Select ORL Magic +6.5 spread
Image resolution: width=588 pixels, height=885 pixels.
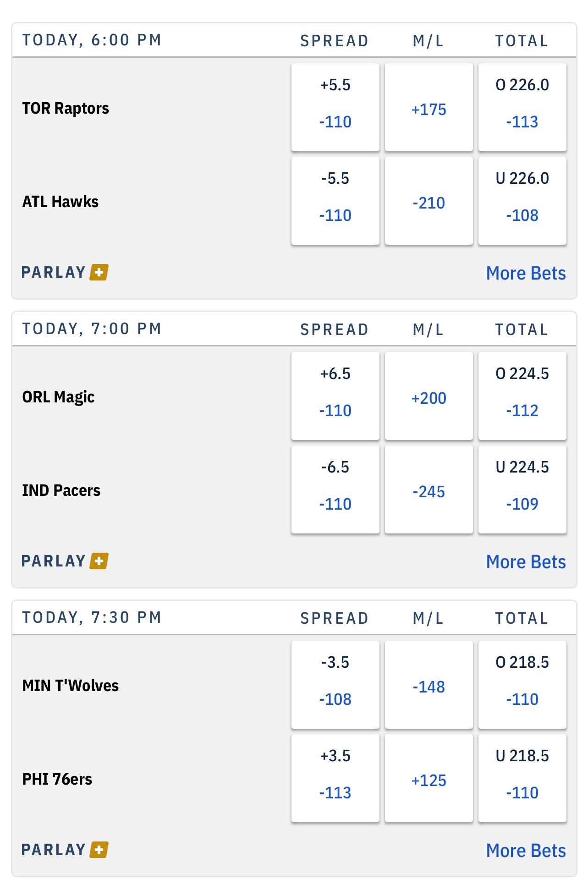pyautogui.click(x=335, y=396)
